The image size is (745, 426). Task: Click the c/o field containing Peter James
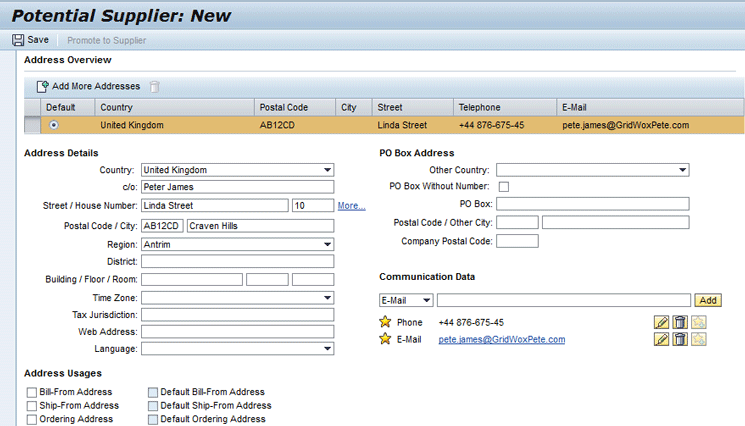point(238,187)
